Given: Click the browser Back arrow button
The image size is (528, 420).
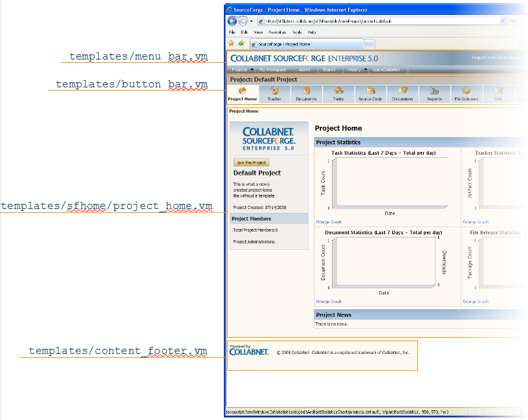Looking at the screenshot, I should [x=232, y=21].
